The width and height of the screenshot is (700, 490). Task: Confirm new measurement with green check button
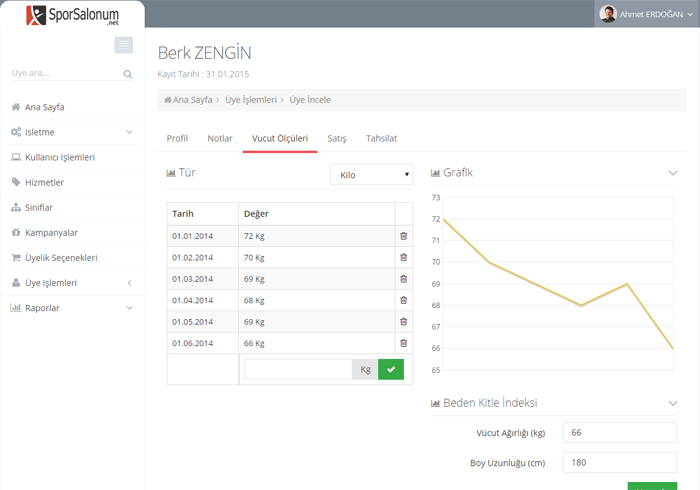(x=391, y=370)
